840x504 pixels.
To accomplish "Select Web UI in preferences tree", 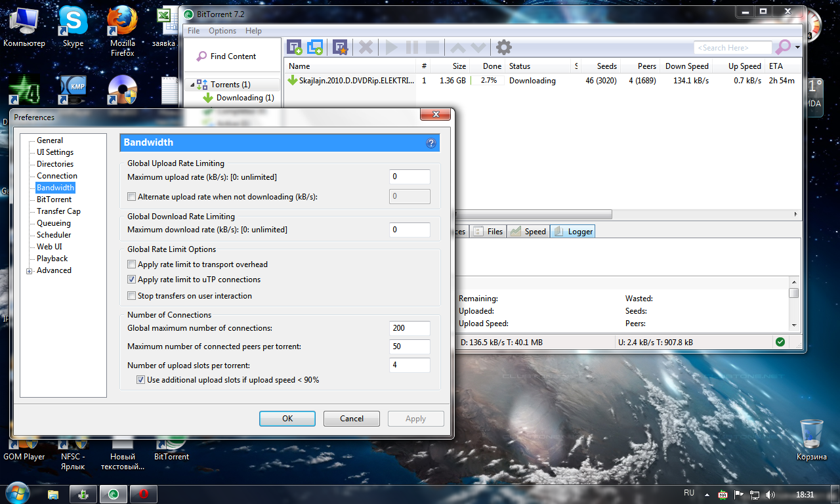I will click(x=49, y=247).
